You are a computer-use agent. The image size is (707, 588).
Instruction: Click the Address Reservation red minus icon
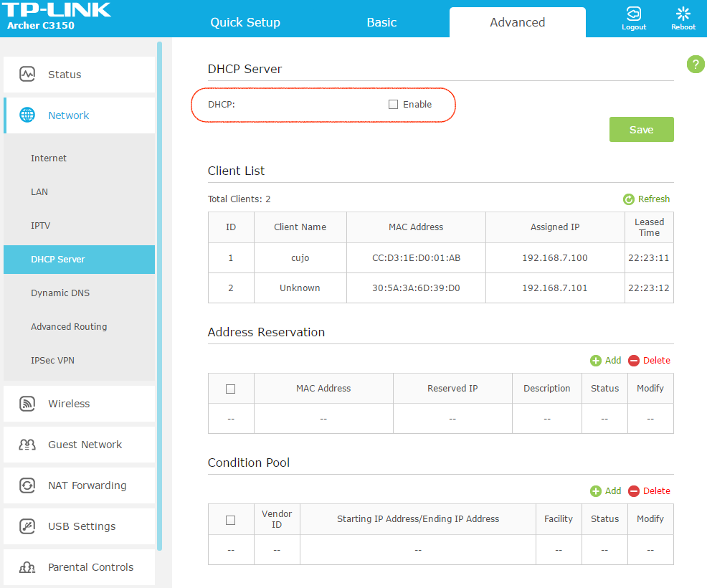[634, 361]
